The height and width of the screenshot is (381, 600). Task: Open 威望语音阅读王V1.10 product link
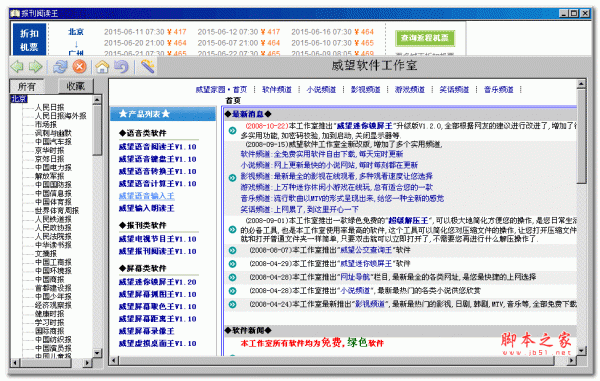[157, 147]
